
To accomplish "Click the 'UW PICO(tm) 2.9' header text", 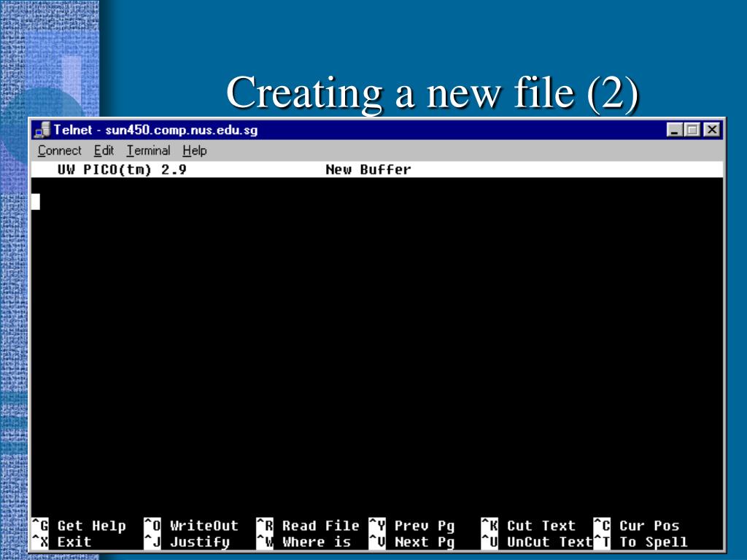I will click(x=122, y=169).
